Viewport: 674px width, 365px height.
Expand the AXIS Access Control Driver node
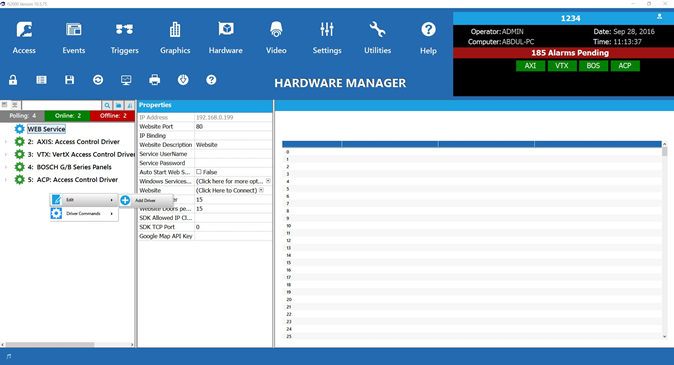coord(6,142)
